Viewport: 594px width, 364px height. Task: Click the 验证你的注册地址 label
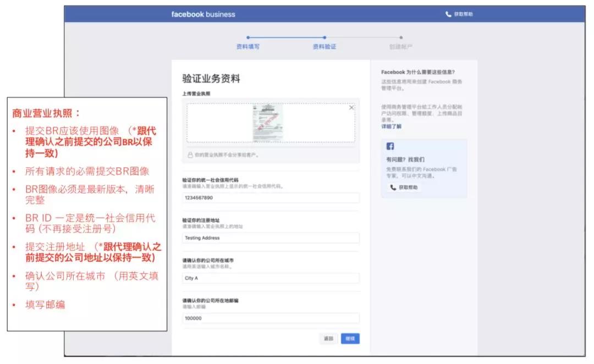[x=201, y=220]
